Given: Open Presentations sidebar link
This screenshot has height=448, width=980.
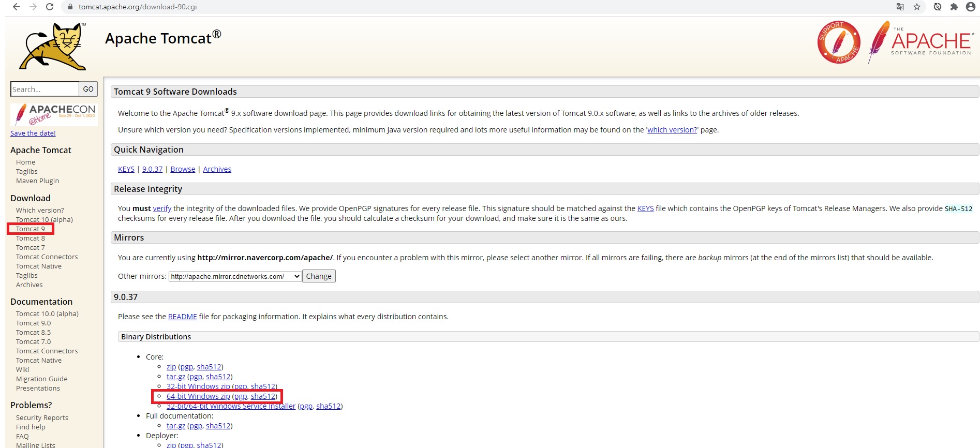Looking at the screenshot, I should pos(38,388).
